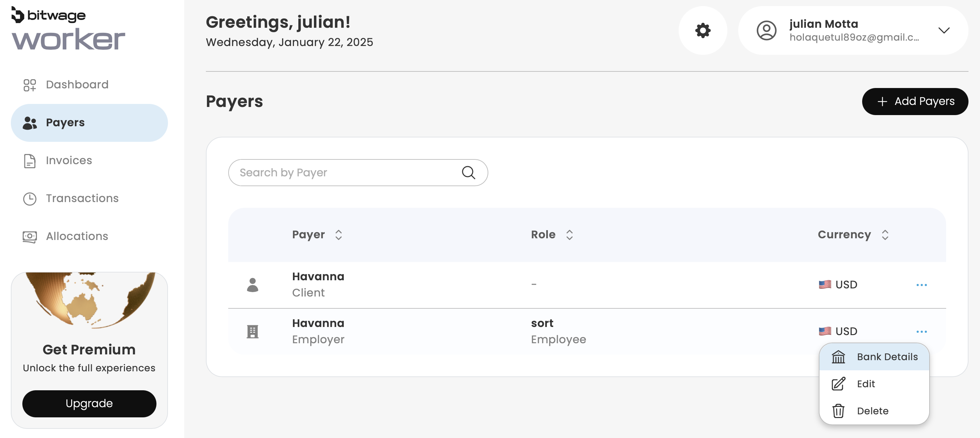This screenshot has height=438, width=980.
Task: Focus the Search by Payer field
Action: (346, 173)
